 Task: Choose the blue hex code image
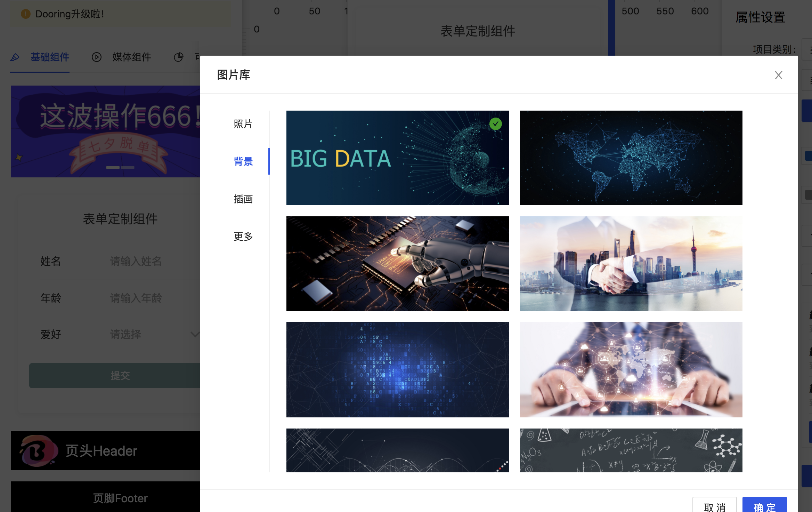tap(397, 369)
